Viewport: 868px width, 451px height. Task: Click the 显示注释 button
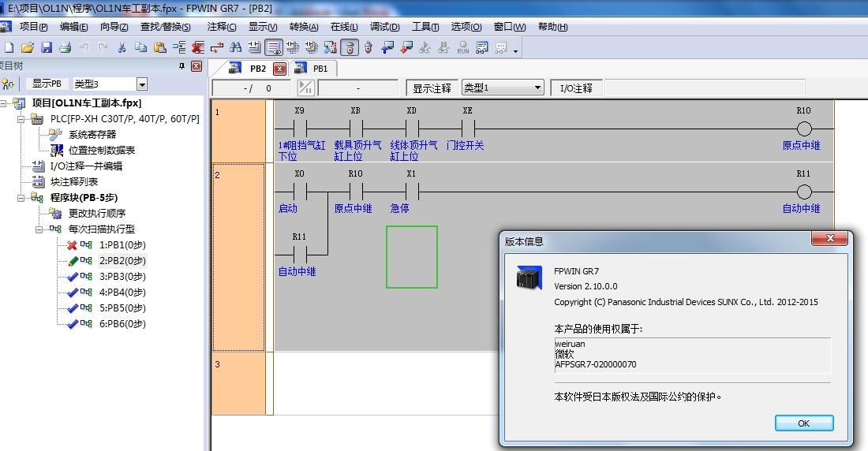(x=432, y=88)
